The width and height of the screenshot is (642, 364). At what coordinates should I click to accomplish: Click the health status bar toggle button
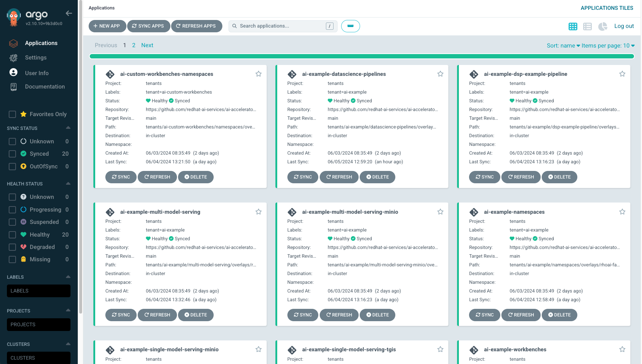click(x=351, y=26)
